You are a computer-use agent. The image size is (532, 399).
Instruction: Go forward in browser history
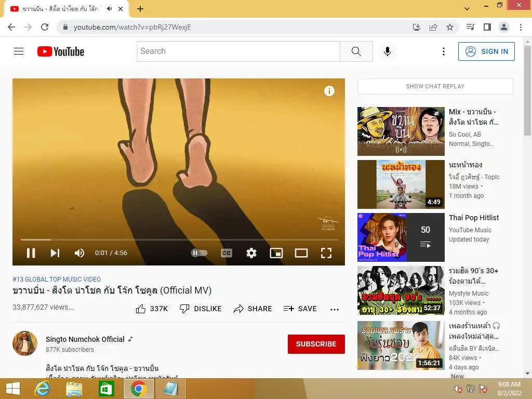(x=28, y=27)
